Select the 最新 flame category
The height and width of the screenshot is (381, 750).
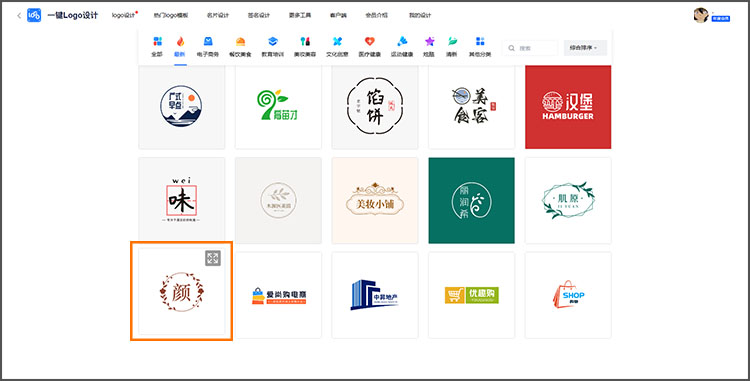(180, 41)
